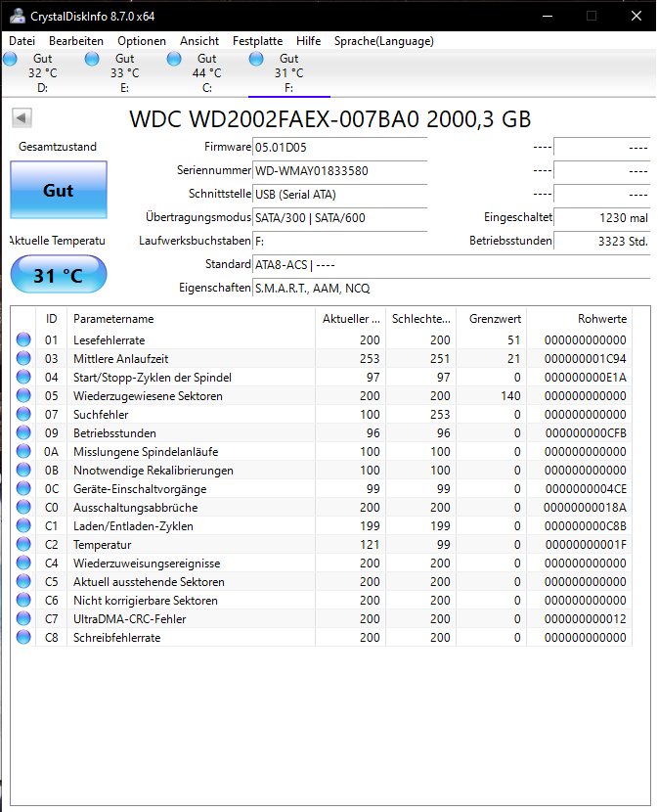Click the 44 °C temperature of drive C:
Image resolution: width=658 pixels, height=812 pixels.
click(207, 73)
